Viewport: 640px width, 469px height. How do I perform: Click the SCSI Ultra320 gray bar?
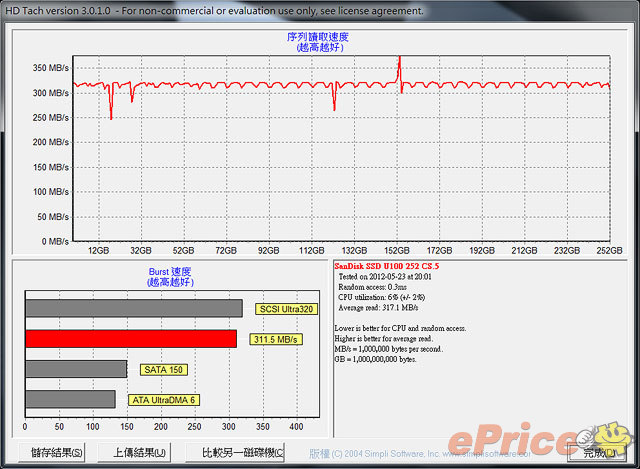tap(133, 308)
